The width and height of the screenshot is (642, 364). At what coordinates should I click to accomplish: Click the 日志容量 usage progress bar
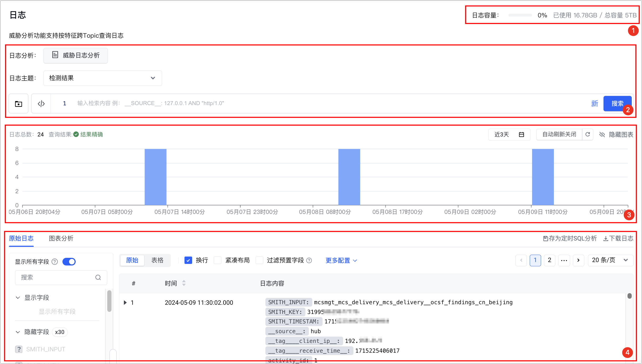520,15
